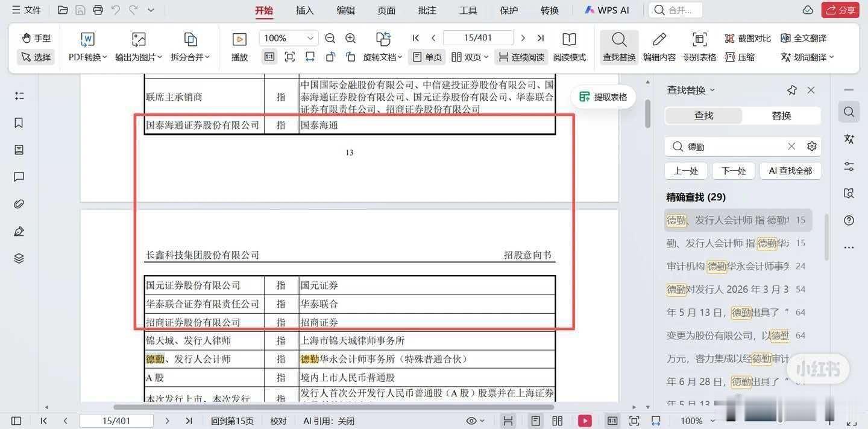Pin the Find and Replace panel
Viewport: 868px width, 429px height.
[792, 90]
